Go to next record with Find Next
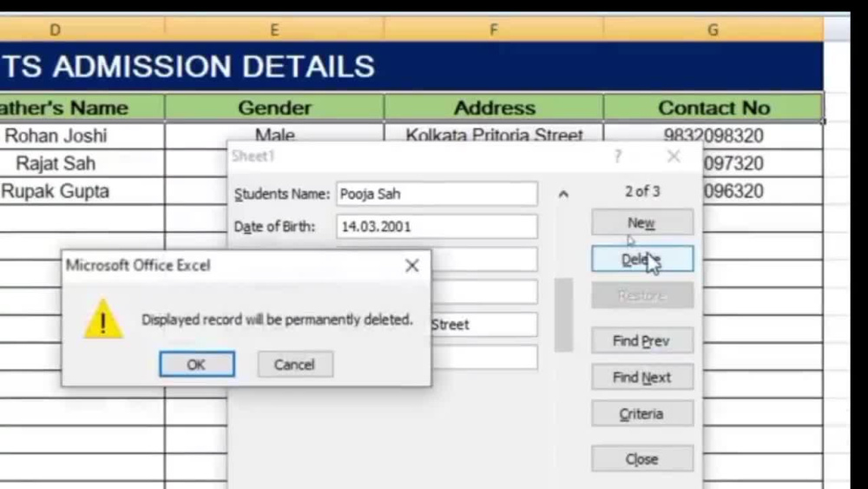Viewport: 868px width, 489px height. (642, 377)
